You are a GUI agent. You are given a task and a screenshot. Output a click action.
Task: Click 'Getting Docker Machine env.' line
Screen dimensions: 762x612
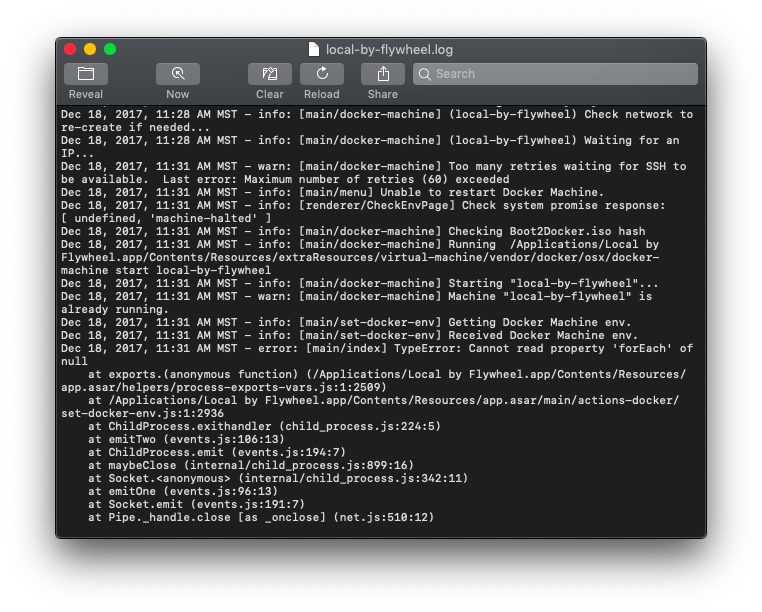tap(346, 322)
